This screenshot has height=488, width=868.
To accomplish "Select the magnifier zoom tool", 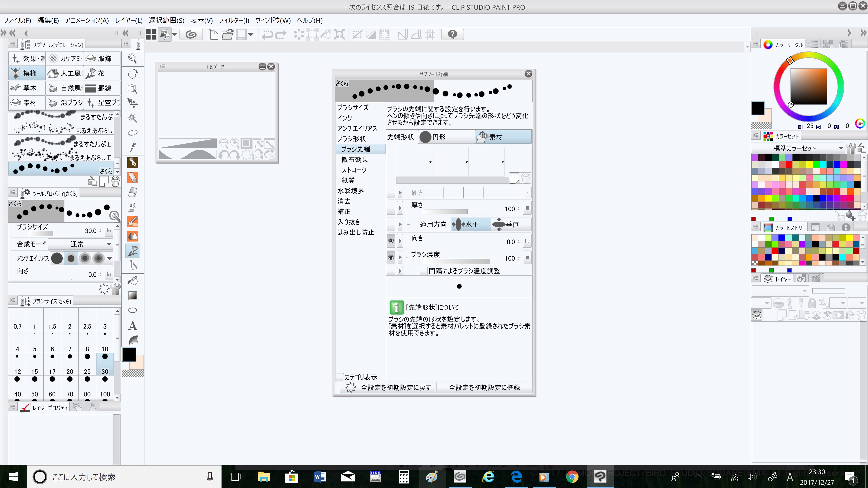I will (132, 59).
